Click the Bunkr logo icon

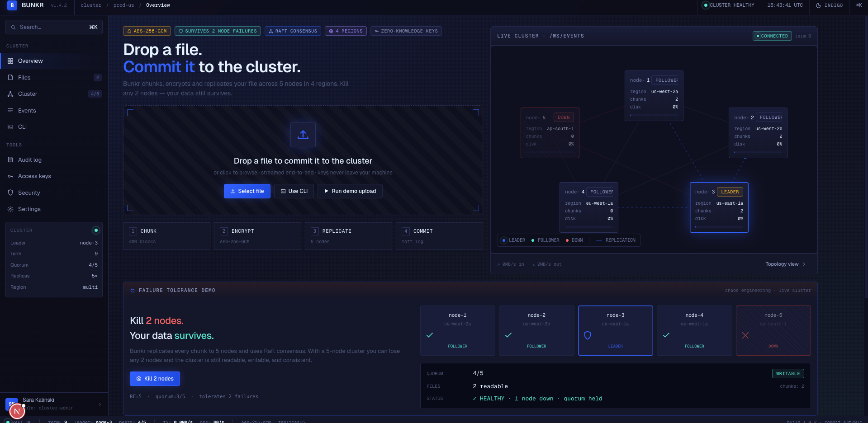(x=12, y=5)
